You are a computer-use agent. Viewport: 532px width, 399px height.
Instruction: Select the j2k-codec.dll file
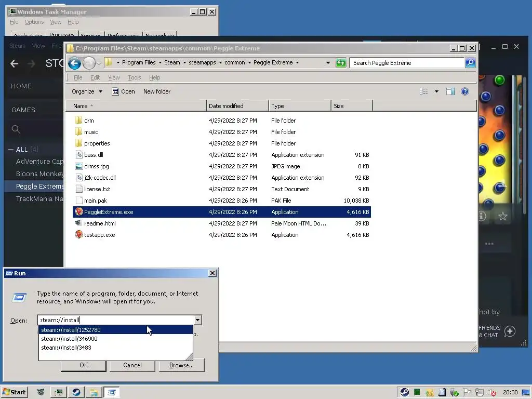coord(100,178)
